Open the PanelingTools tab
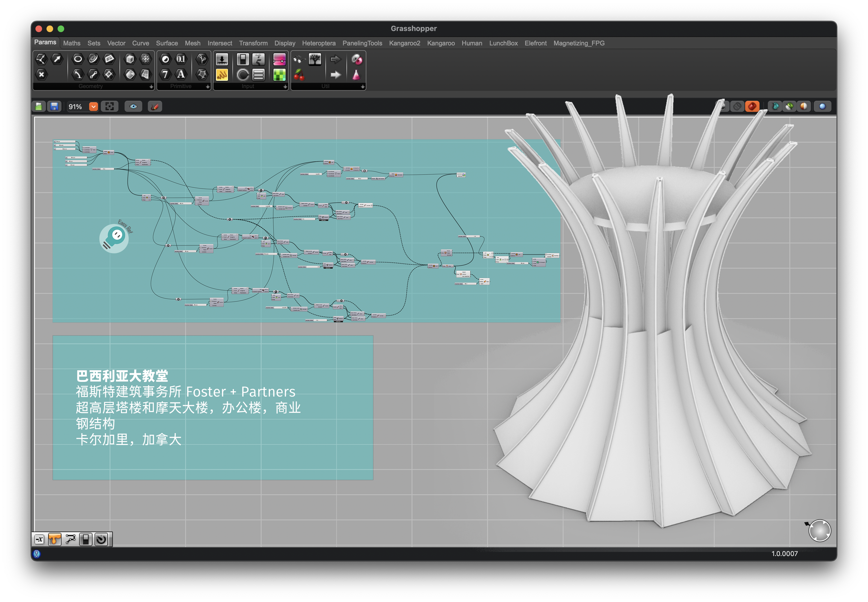Image resolution: width=868 pixels, height=602 pixels. tap(362, 43)
